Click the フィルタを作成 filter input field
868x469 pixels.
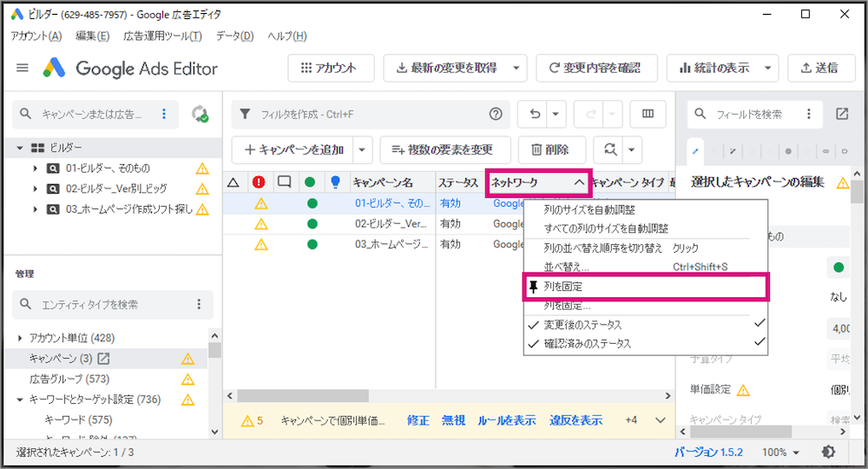tap(371, 114)
